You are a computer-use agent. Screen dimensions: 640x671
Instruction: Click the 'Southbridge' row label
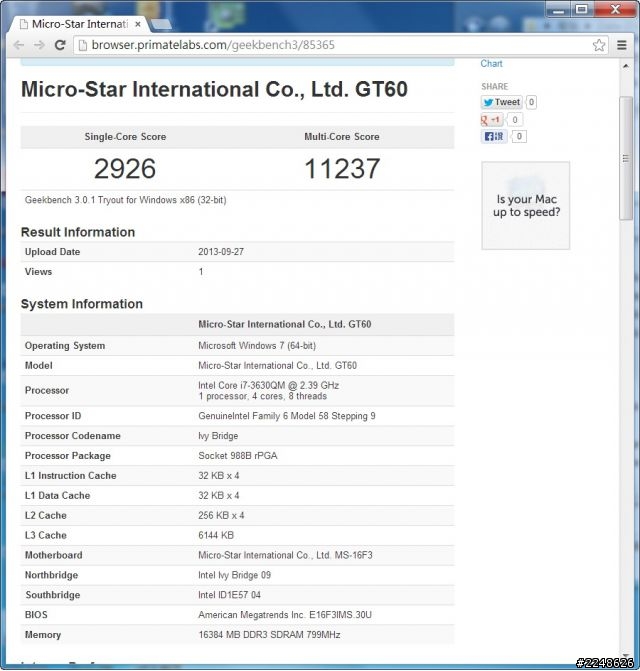(x=53, y=595)
